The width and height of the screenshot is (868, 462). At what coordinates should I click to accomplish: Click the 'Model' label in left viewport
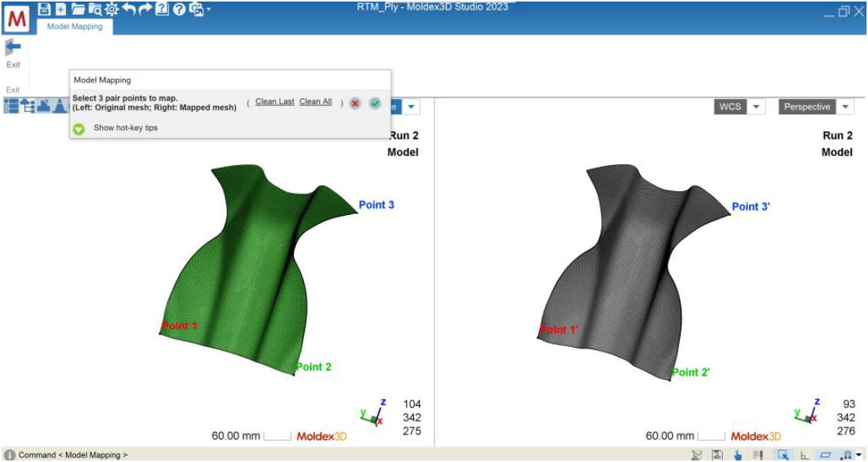[403, 152]
